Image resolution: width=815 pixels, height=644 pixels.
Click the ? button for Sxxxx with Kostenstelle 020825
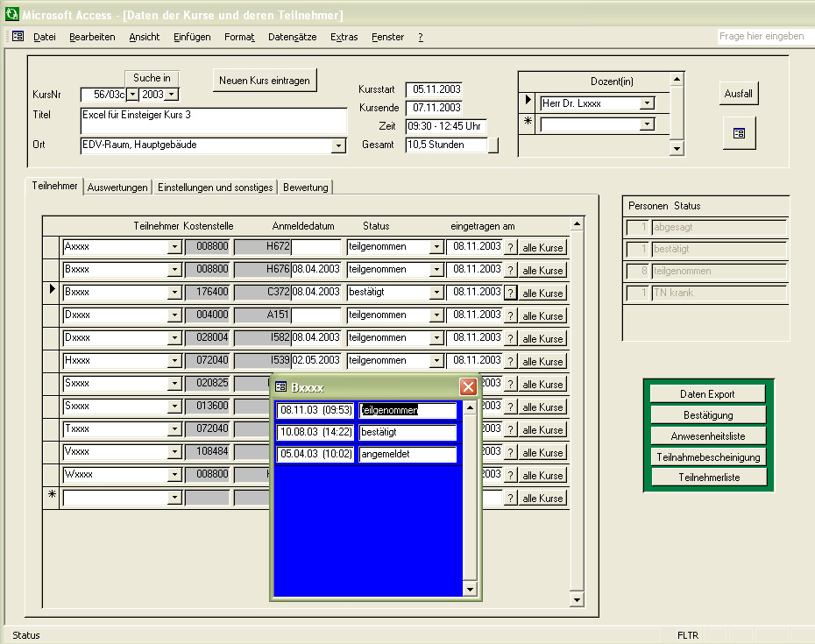[510, 385]
